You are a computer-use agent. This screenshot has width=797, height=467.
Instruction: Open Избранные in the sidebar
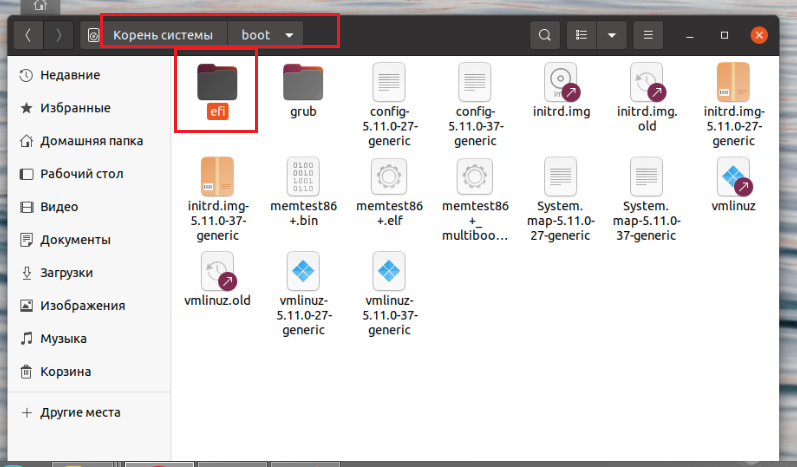89,108
